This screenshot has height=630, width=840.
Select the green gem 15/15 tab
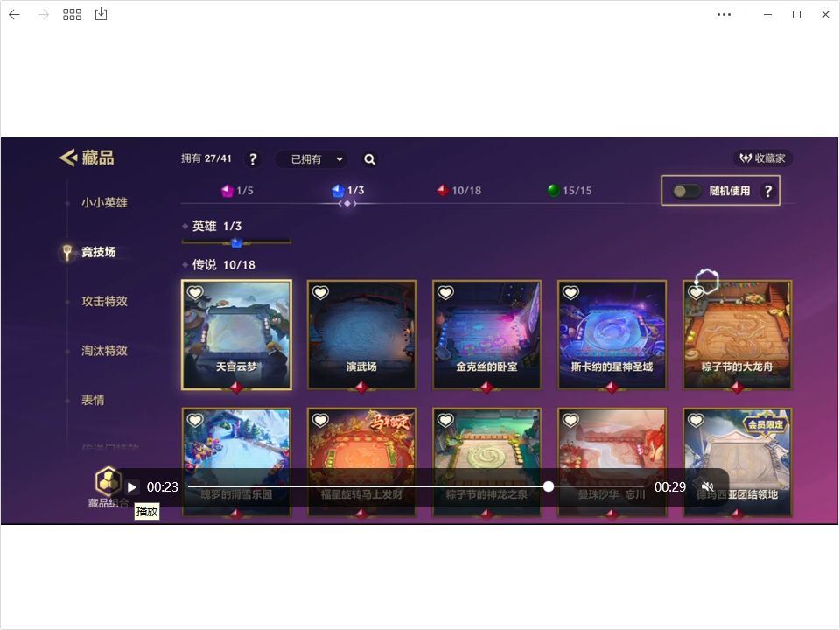click(x=570, y=190)
